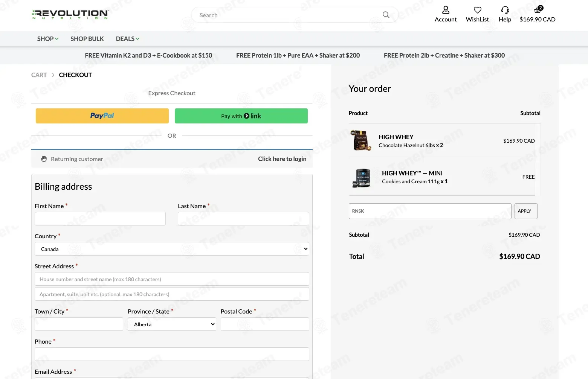Open the Account user icon
This screenshot has height=379, width=588.
(446, 10)
